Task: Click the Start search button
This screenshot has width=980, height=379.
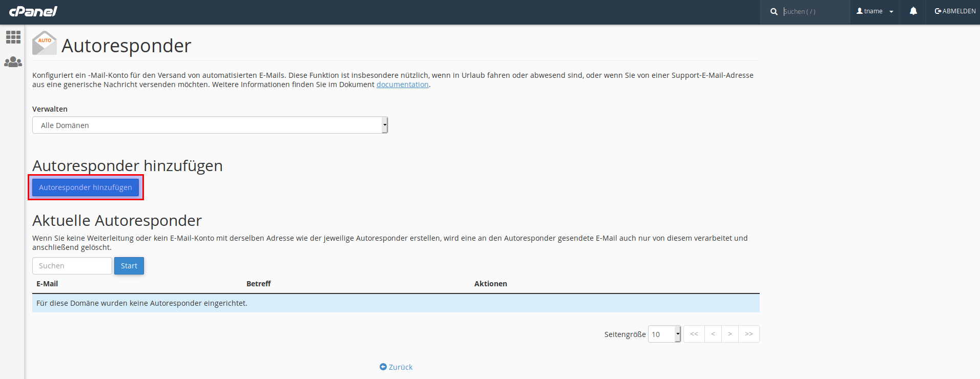Action: pos(129,266)
